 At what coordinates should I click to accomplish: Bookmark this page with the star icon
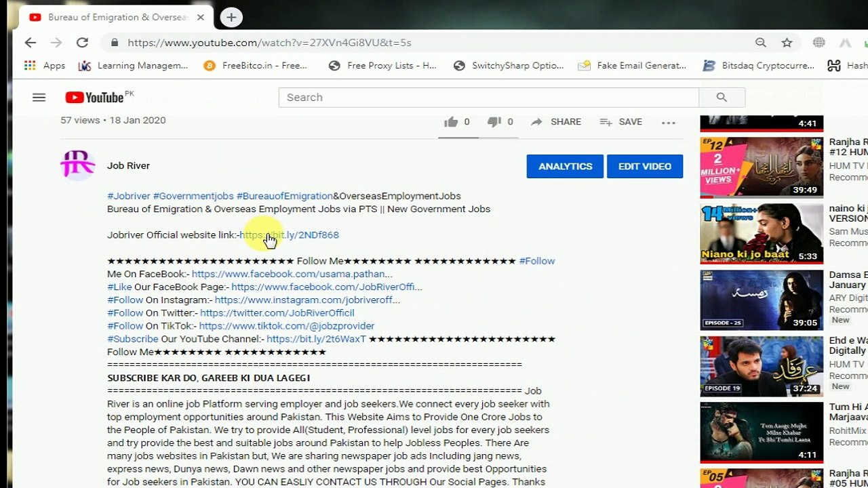[787, 43]
